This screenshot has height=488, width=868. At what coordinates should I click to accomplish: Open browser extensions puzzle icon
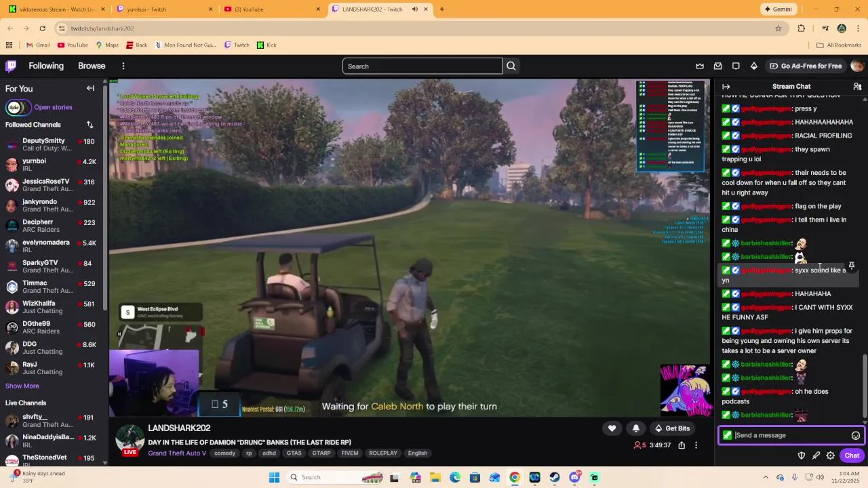[802, 28]
